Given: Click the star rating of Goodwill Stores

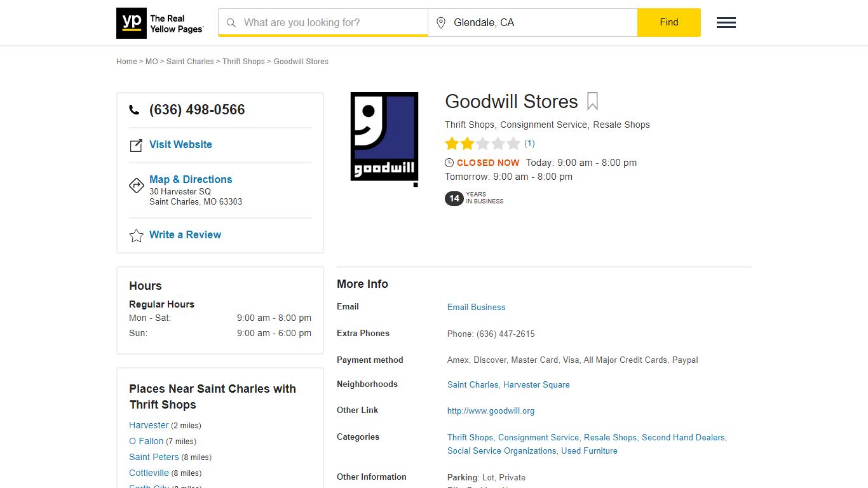Looking at the screenshot, I should click(x=482, y=144).
